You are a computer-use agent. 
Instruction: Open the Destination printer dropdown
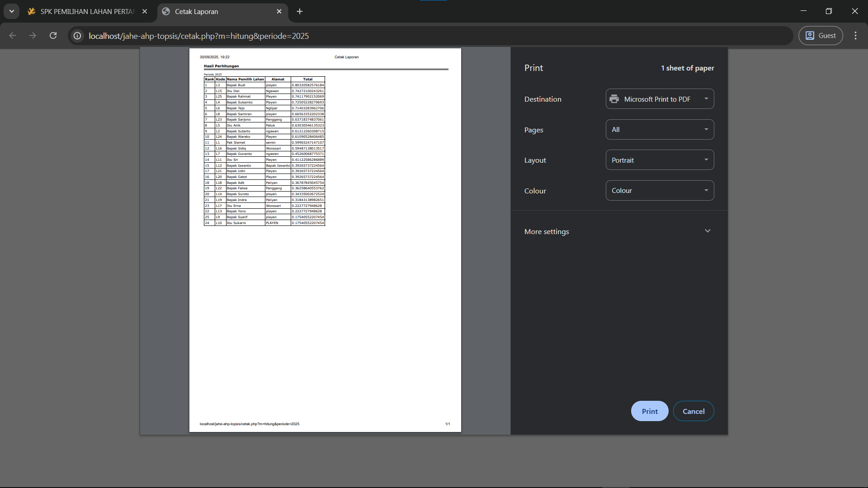pyautogui.click(x=660, y=99)
